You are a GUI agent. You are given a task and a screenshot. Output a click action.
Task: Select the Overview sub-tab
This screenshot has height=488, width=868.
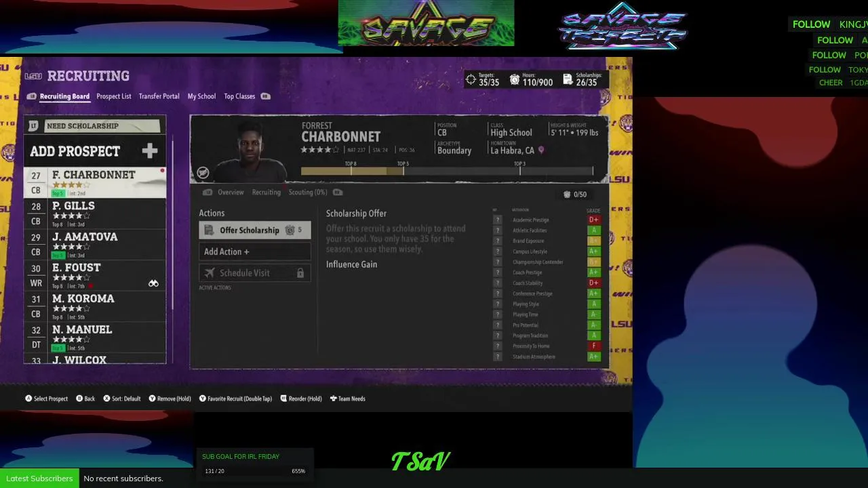pos(231,192)
